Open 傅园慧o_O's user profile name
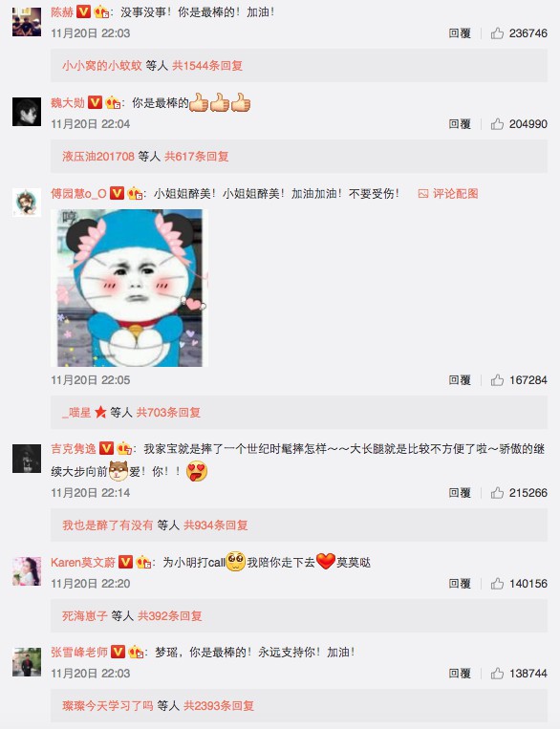The image size is (560, 729). [x=78, y=193]
